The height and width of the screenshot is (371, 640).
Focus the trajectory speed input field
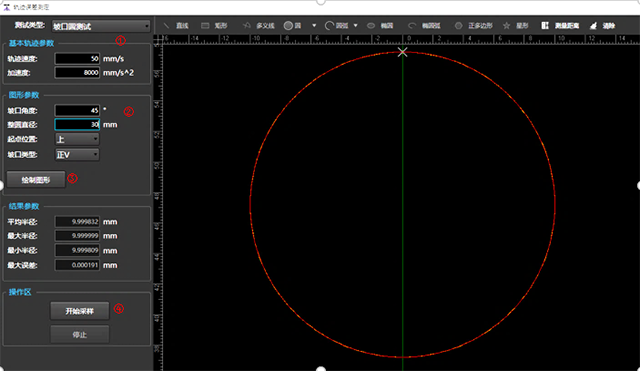coord(77,58)
